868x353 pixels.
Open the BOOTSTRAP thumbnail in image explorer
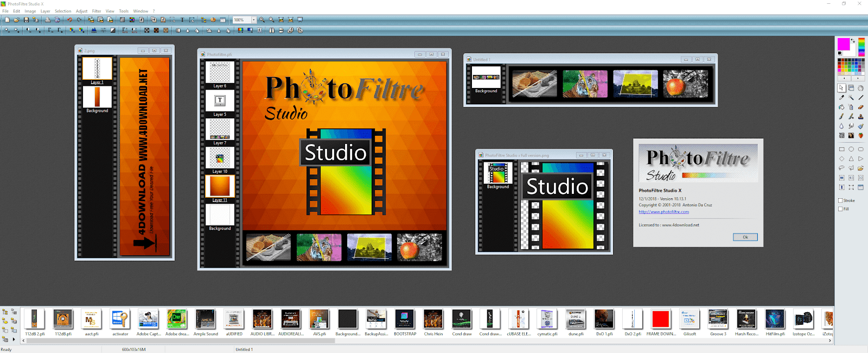[x=405, y=319]
